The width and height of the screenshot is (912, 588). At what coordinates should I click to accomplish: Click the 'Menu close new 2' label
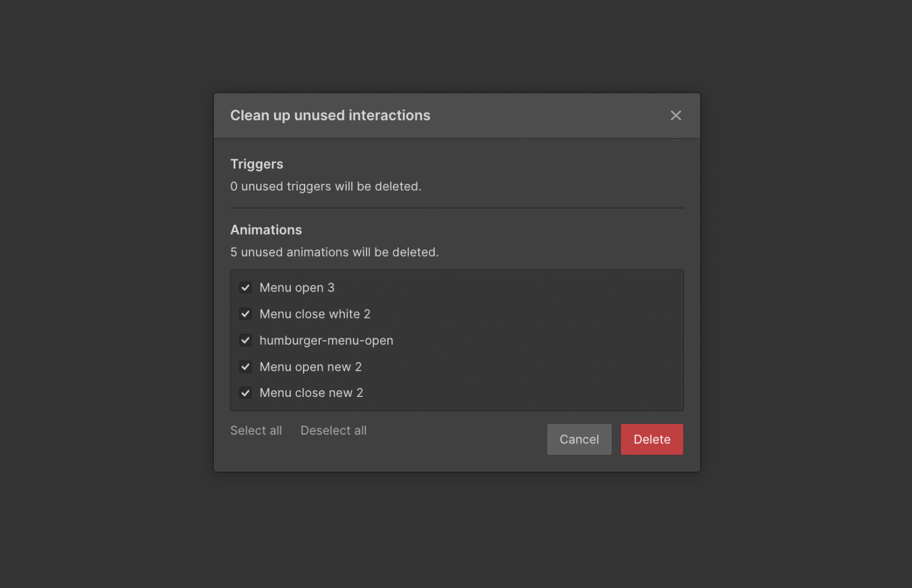[x=311, y=393]
